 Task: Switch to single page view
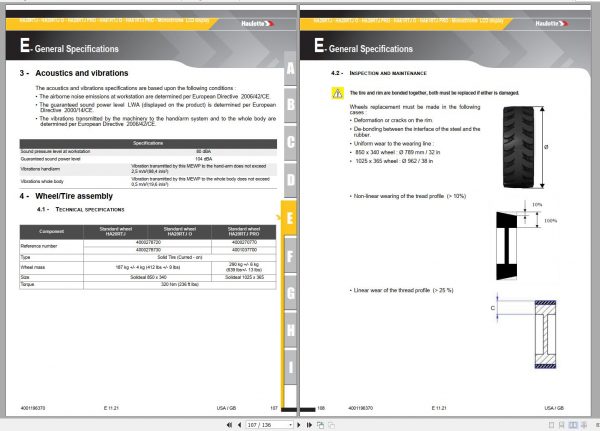coord(551,425)
